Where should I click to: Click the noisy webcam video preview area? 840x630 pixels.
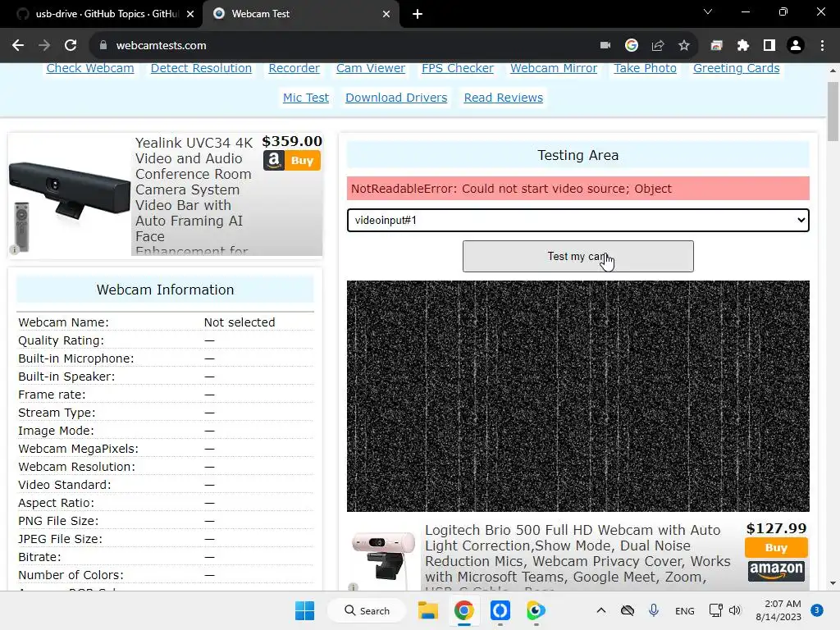[x=577, y=396]
